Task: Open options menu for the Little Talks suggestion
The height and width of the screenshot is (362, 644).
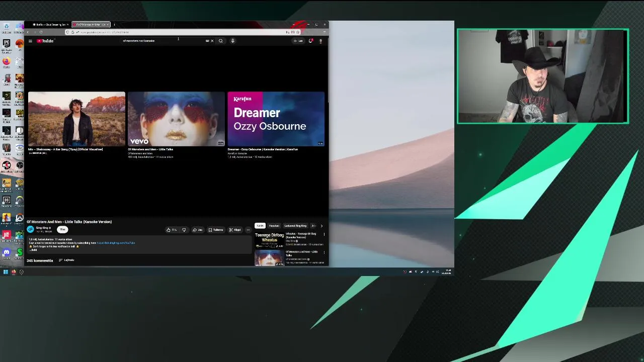Action: coord(324,252)
